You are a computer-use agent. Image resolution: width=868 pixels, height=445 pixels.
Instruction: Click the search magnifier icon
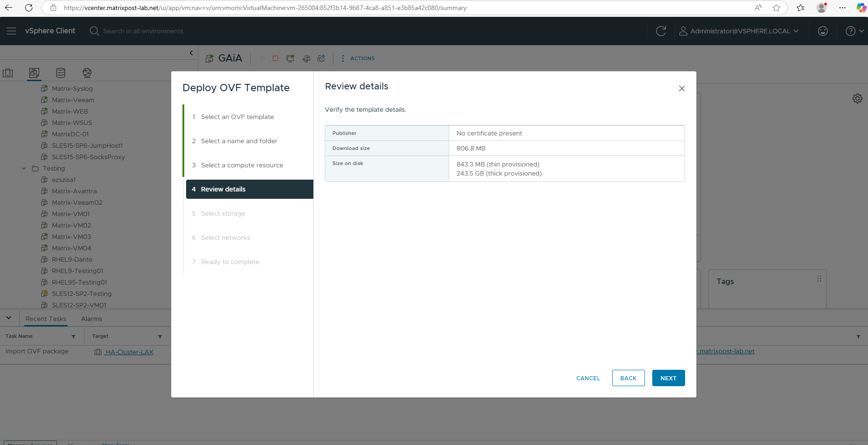[94, 31]
